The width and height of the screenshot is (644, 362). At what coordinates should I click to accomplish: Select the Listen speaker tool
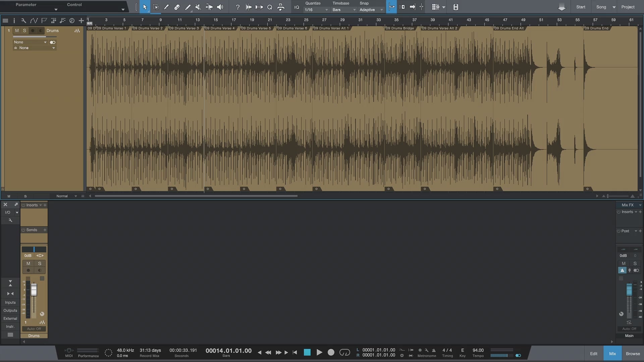point(220,7)
